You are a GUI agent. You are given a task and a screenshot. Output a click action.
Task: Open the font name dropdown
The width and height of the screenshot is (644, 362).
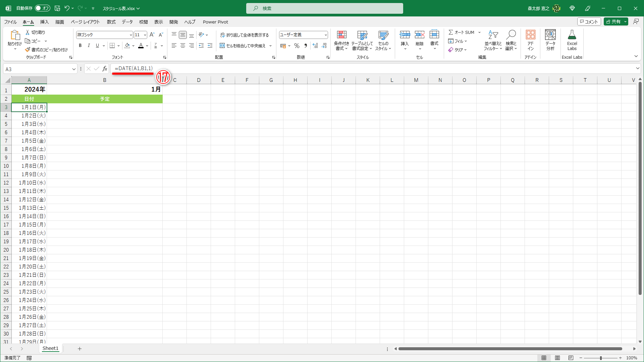(x=131, y=35)
